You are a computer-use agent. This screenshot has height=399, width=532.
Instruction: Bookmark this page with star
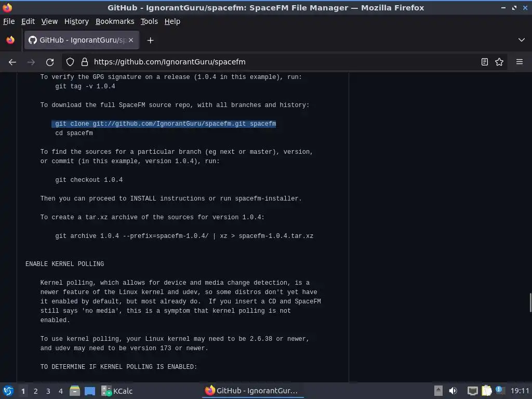499,62
